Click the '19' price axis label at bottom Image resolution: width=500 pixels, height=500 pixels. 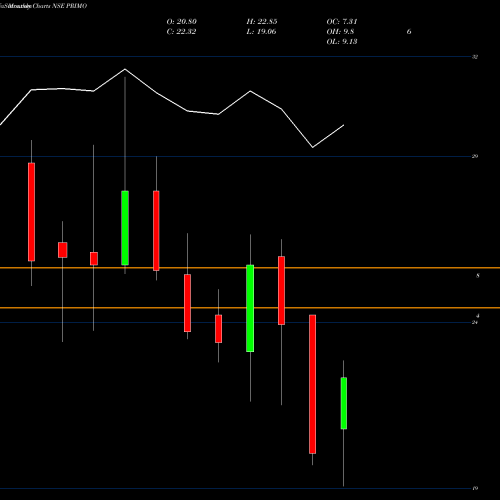coord(475,488)
